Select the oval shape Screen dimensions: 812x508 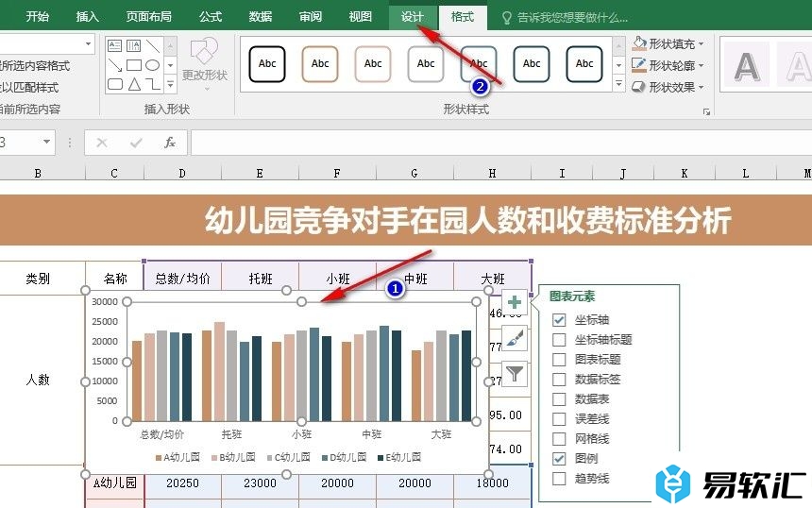pos(153,65)
